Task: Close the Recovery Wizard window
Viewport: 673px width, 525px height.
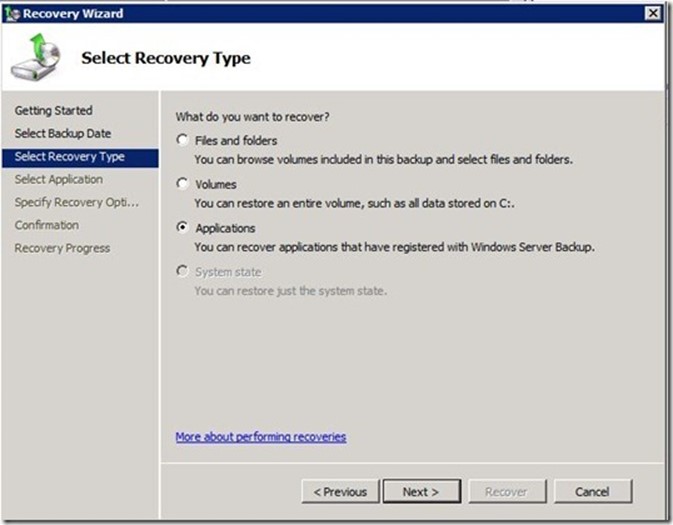Action: [x=652, y=13]
